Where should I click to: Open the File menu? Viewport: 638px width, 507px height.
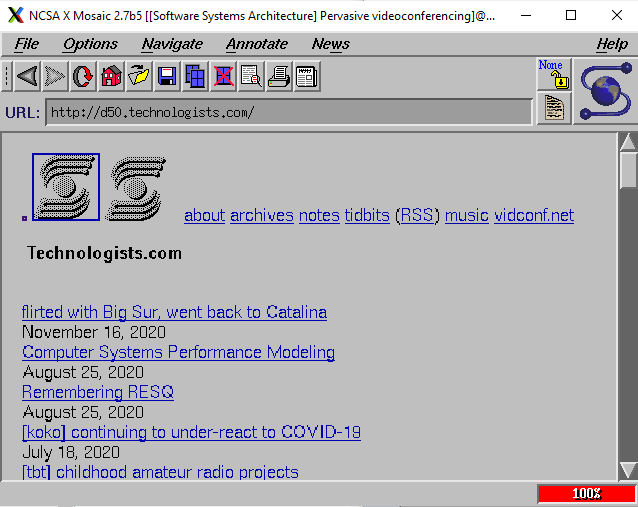[26, 44]
